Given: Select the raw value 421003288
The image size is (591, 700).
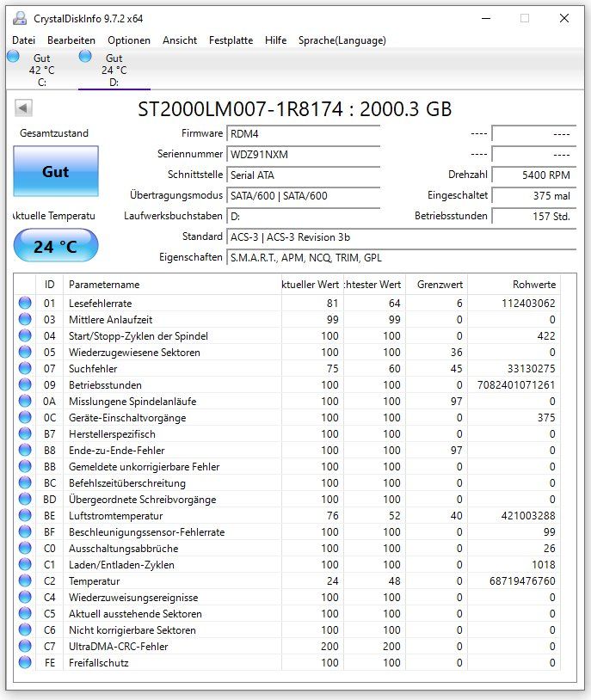Looking at the screenshot, I should [528, 516].
